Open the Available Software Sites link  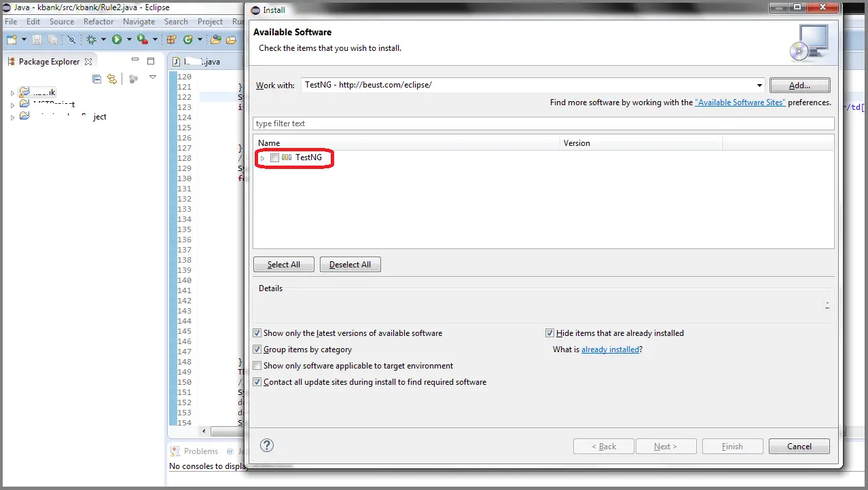click(740, 102)
